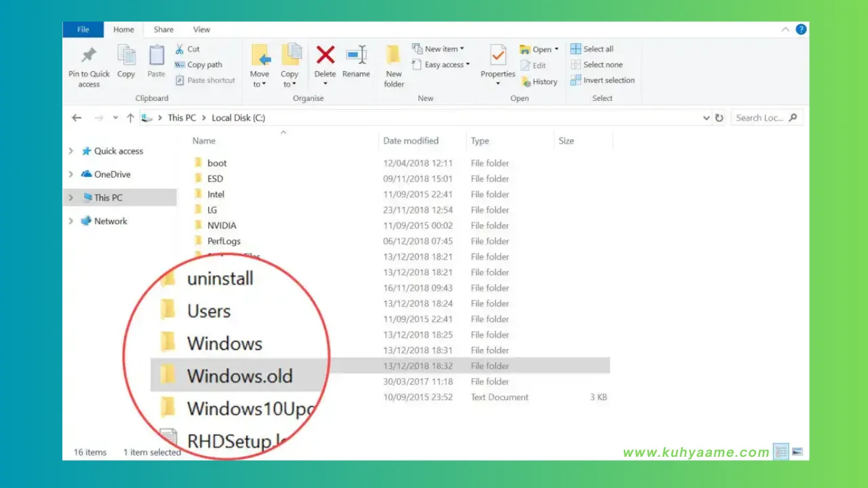Image resolution: width=868 pixels, height=488 pixels.
Task: Click Select all in Select group
Action: (592, 49)
